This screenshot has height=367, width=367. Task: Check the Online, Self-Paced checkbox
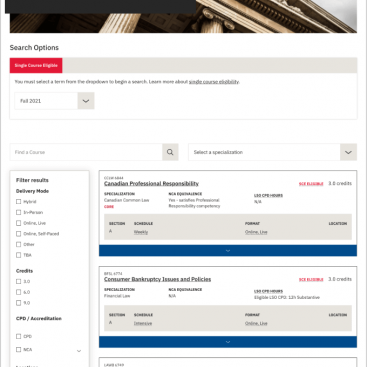tap(18, 234)
